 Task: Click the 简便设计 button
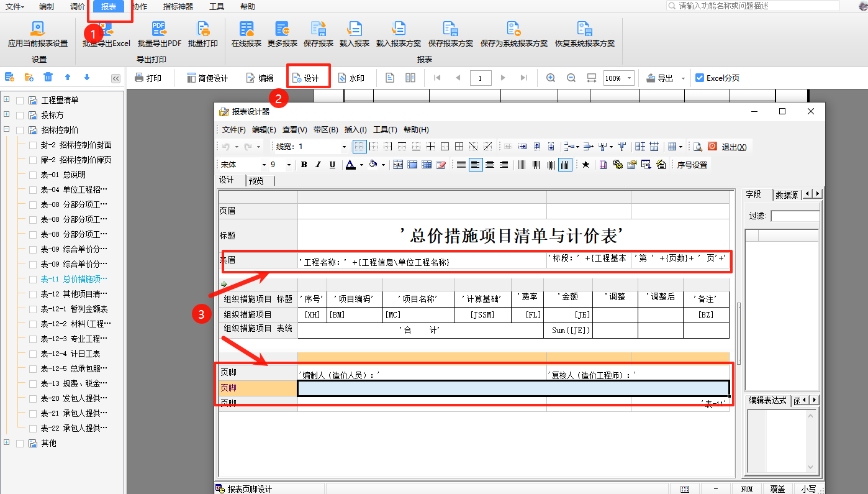coord(207,78)
